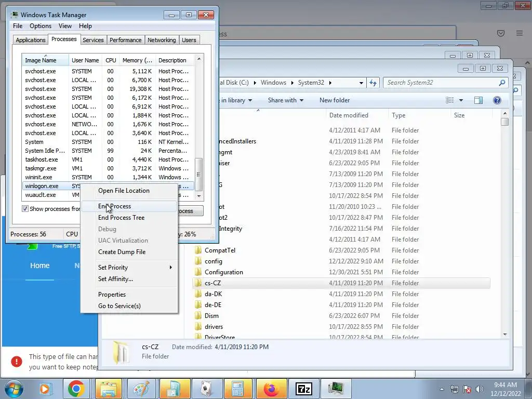This screenshot has width=532, height=399.
Task: Click Explorer file list scroll down arrow
Action: [x=505, y=335]
